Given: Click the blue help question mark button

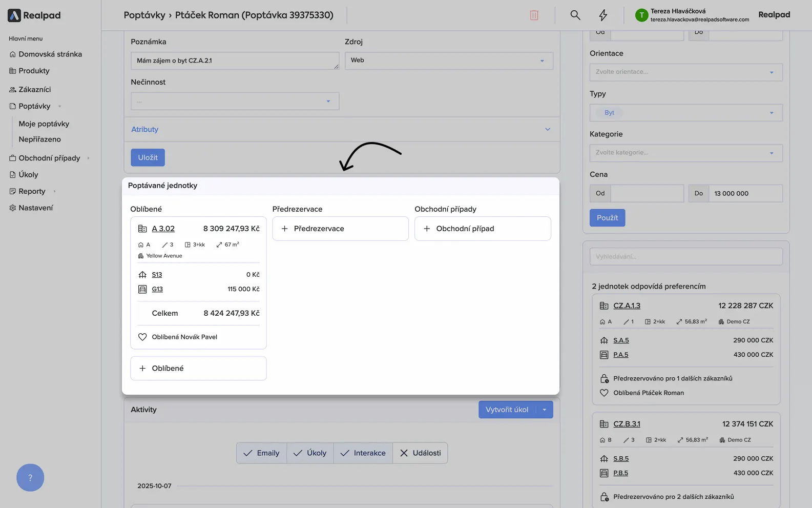Looking at the screenshot, I should [x=30, y=478].
